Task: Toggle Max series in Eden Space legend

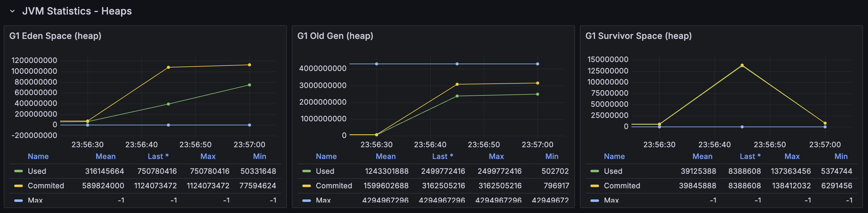Action: (35, 200)
